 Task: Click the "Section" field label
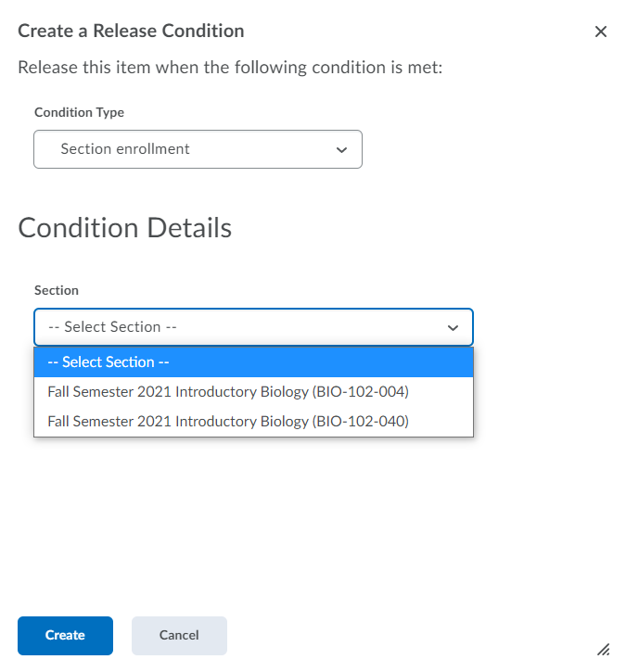pos(57,290)
